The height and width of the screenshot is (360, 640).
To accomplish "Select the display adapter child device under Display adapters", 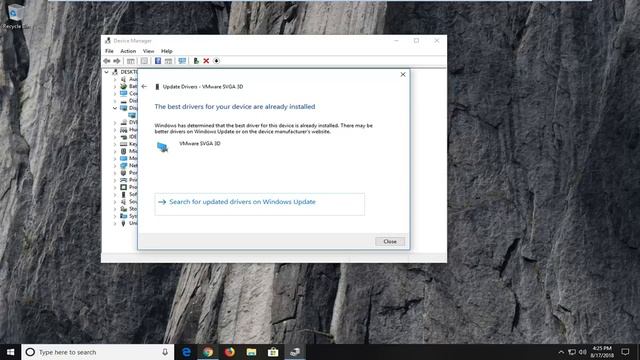I will (132, 115).
